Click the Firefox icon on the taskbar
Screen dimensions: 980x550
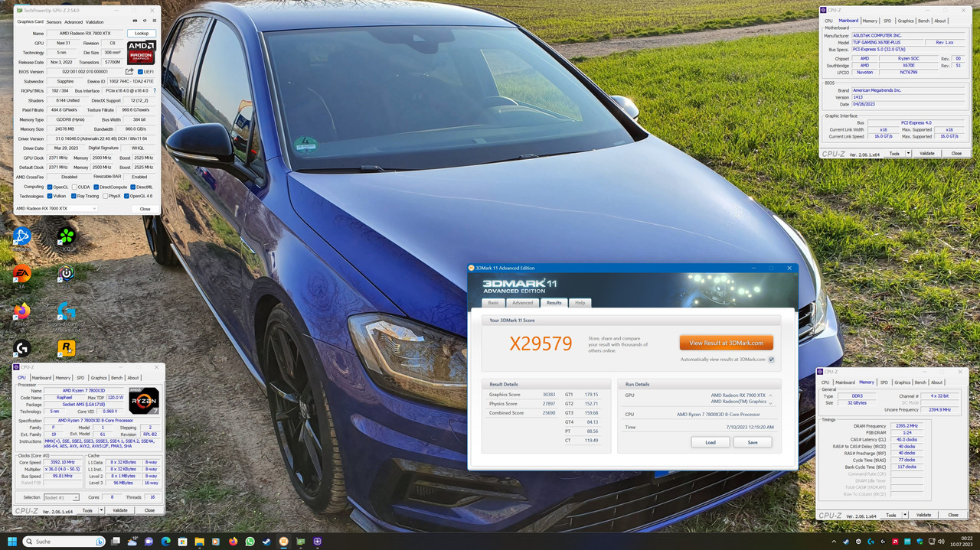pos(233,542)
